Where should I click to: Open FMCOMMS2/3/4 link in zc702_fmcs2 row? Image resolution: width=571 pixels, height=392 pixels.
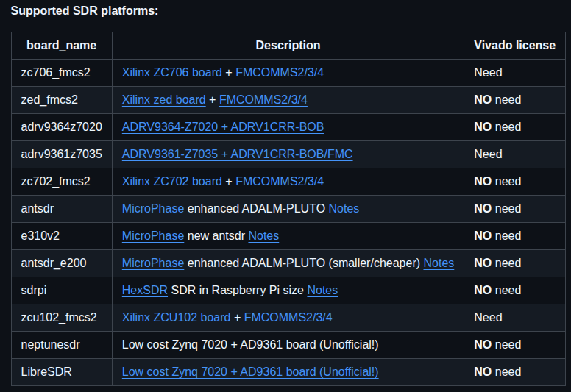(x=280, y=181)
